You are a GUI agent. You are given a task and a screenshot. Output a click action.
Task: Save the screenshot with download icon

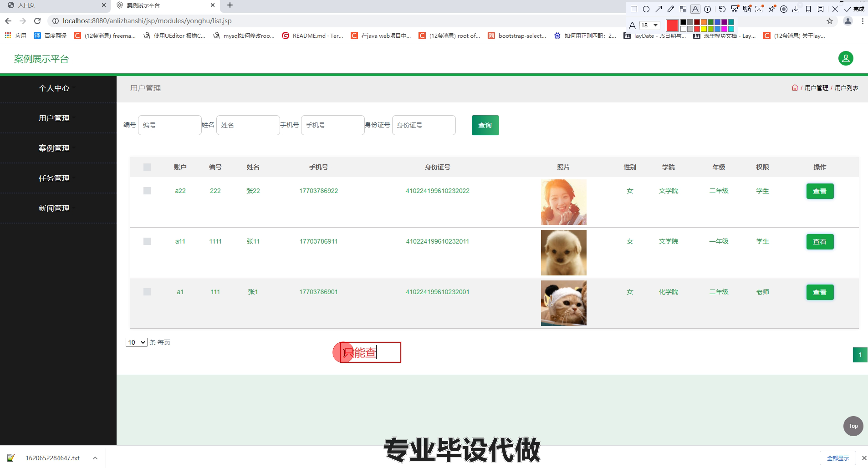(x=796, y=9)
